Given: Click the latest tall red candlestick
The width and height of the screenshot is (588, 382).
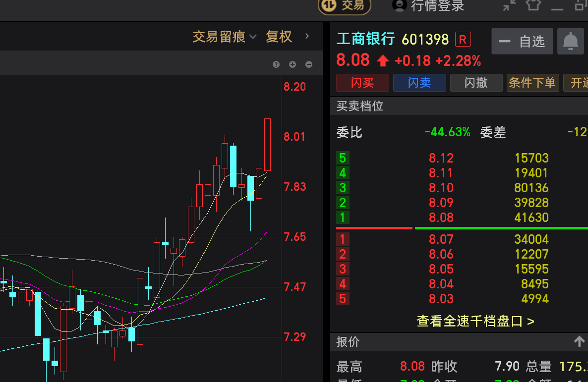Looking at the screenshot, I should 267,145.
